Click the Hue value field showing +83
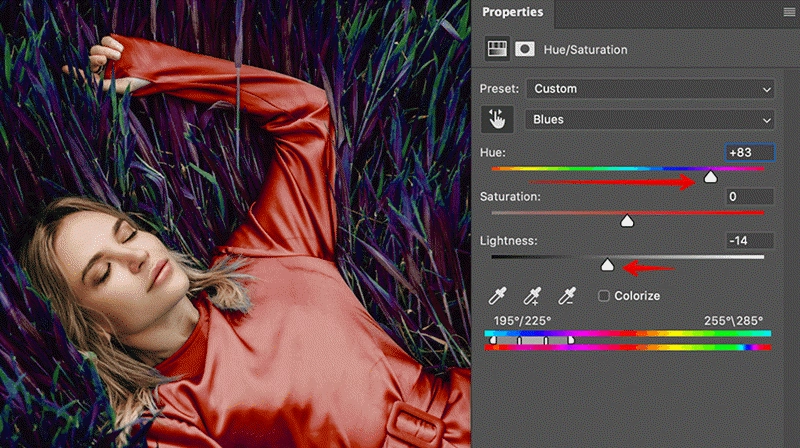 click(x=750, y=152)
